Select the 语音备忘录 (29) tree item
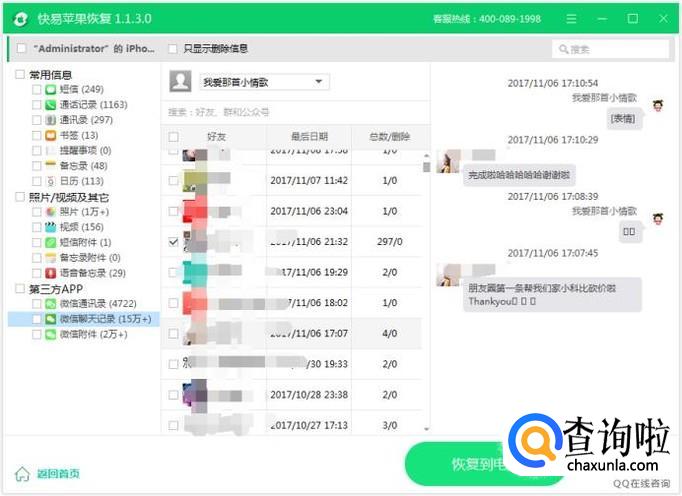The height and width of the screenshot is (496, 682). pyautogui.click(x=93, y=273)
